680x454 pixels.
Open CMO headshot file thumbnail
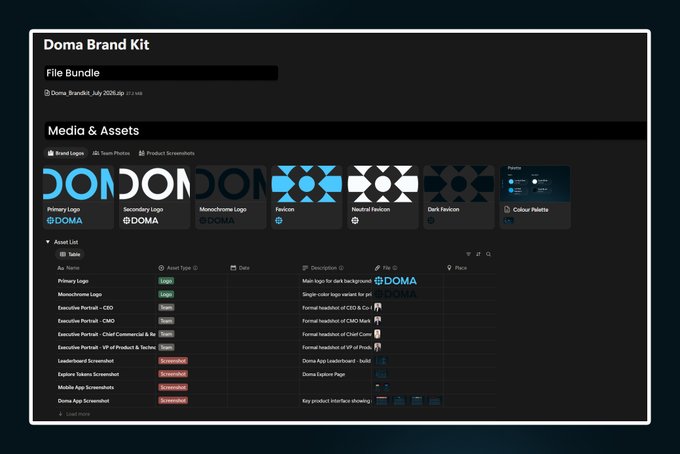(378, 321)
